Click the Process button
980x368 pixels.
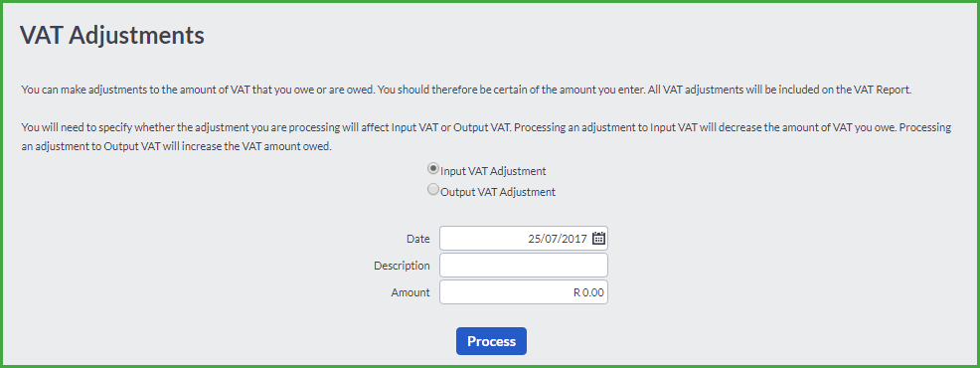point(491,341)
